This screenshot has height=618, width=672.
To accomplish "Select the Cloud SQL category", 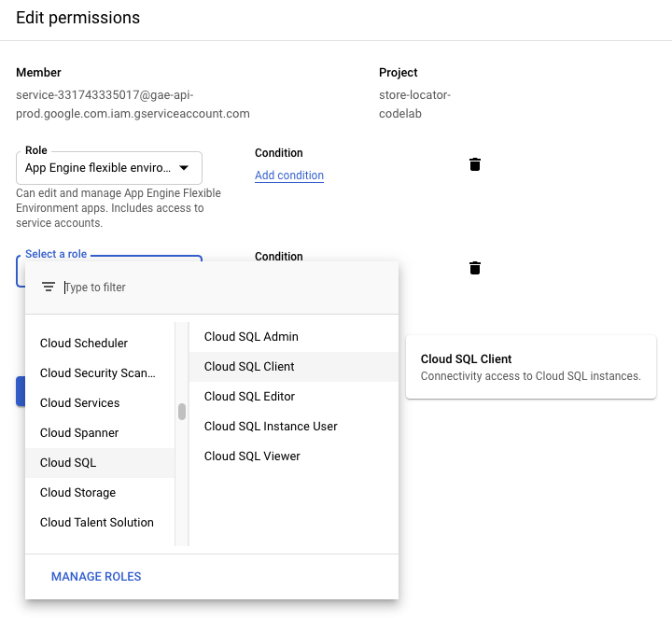I will point(68,463).
